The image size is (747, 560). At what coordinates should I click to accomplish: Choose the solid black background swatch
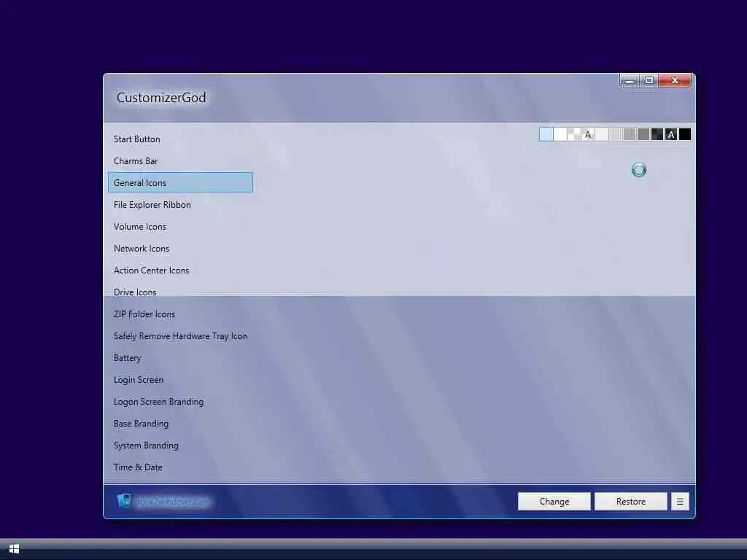coord(684,134)
